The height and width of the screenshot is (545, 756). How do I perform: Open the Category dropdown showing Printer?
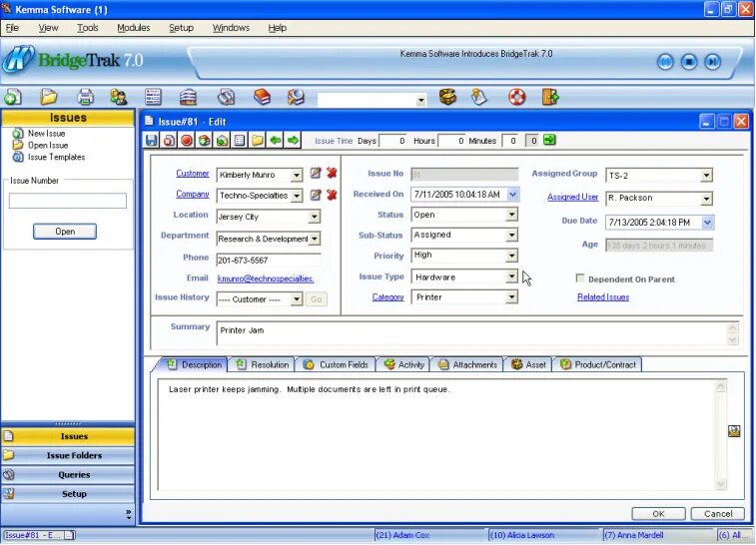pos(511,297)
